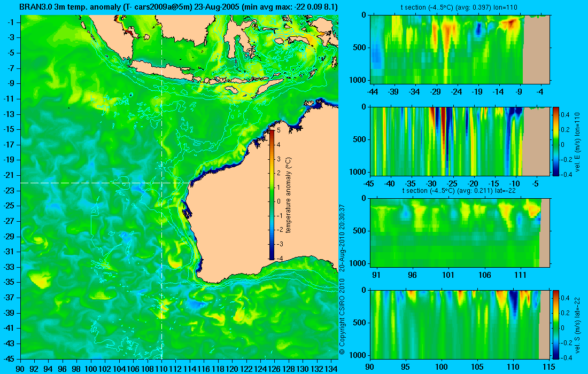
Task: Click the dashed line crossing at lon 110, lat -22
Action: pos(161,183)
